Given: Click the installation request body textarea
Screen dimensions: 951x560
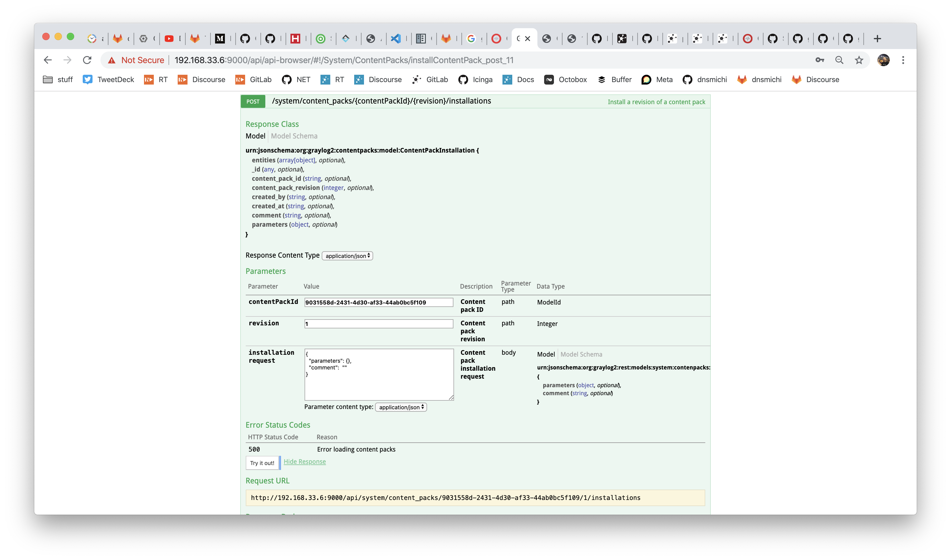Looking at the screenshot, I should 379,374.
